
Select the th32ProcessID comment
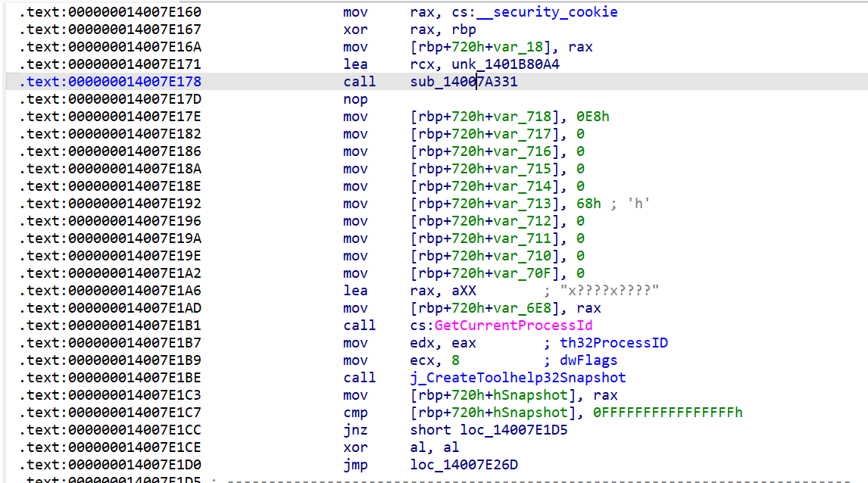(x=614, y=343)
